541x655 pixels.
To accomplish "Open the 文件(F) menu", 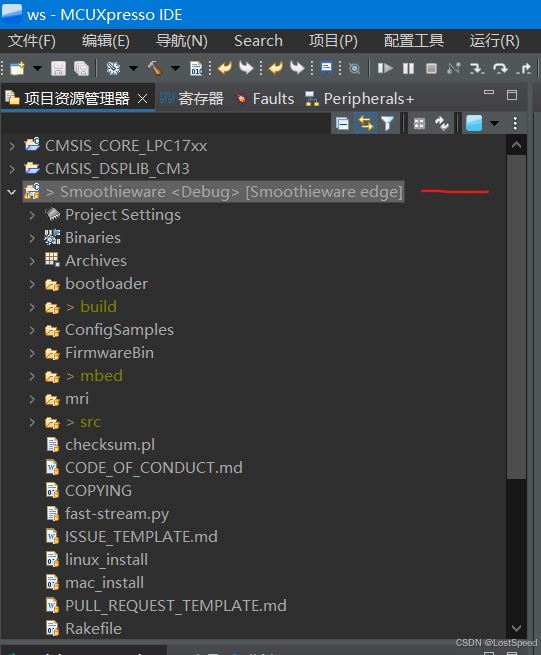I will (32, 41).
